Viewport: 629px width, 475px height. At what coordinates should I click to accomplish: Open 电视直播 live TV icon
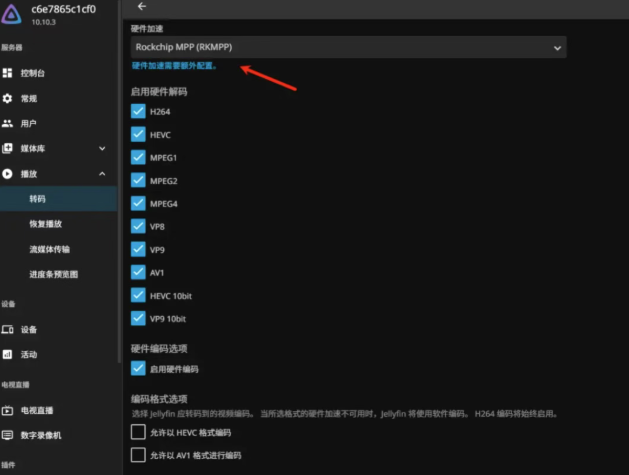(x=7, y=410)
